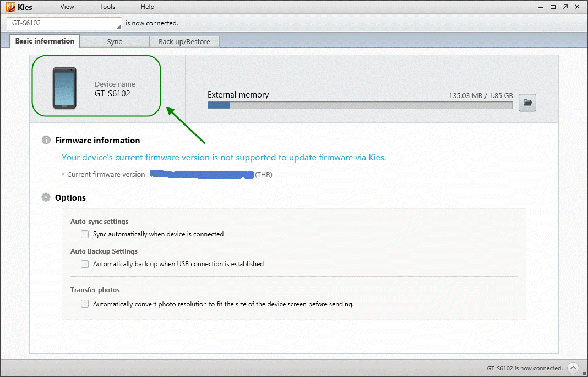Click the External memory label

pos(238,95)
